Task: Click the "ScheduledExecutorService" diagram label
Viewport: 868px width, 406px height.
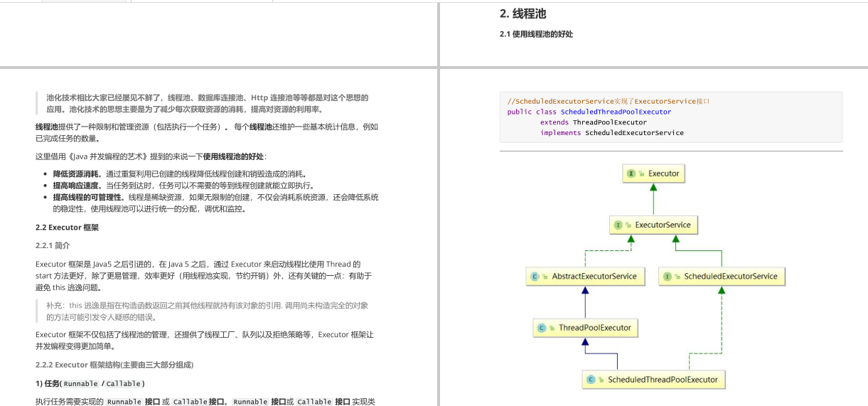Action: tap(731, 276)
